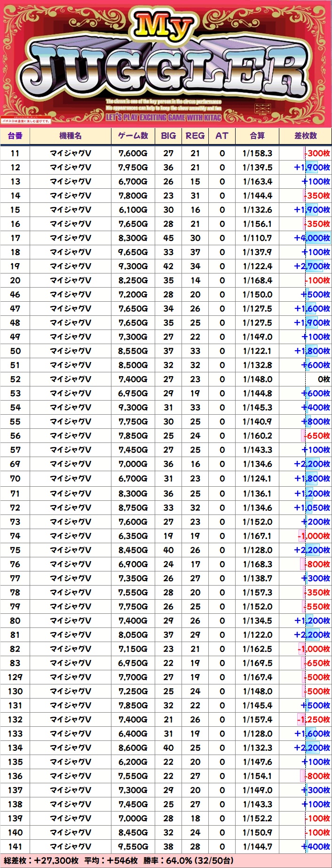Select the 1/168.4 combined value

click(x=257, y=280)
